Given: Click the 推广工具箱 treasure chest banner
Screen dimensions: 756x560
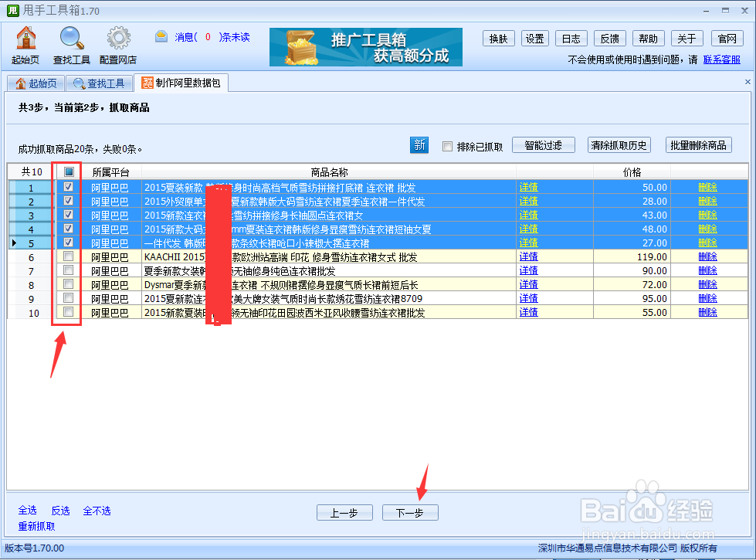Looking at the screenshot, I should (364, 47).
